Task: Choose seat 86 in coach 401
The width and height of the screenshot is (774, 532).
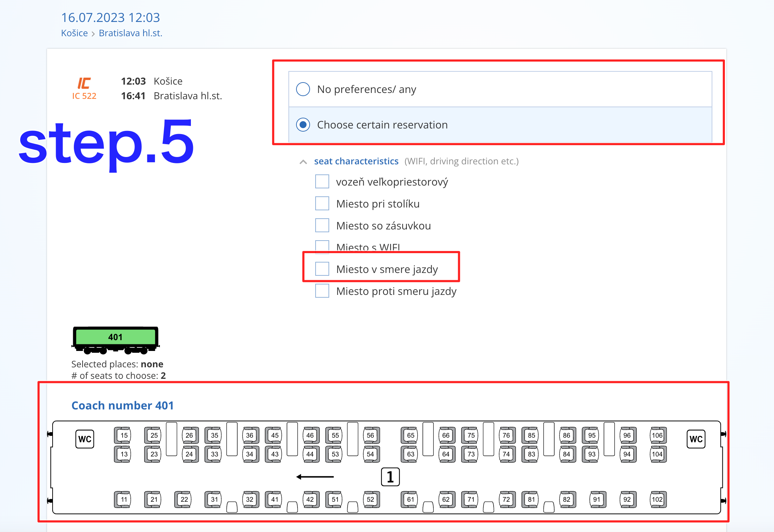Action: pyautogui.click(x=568, y=435)
